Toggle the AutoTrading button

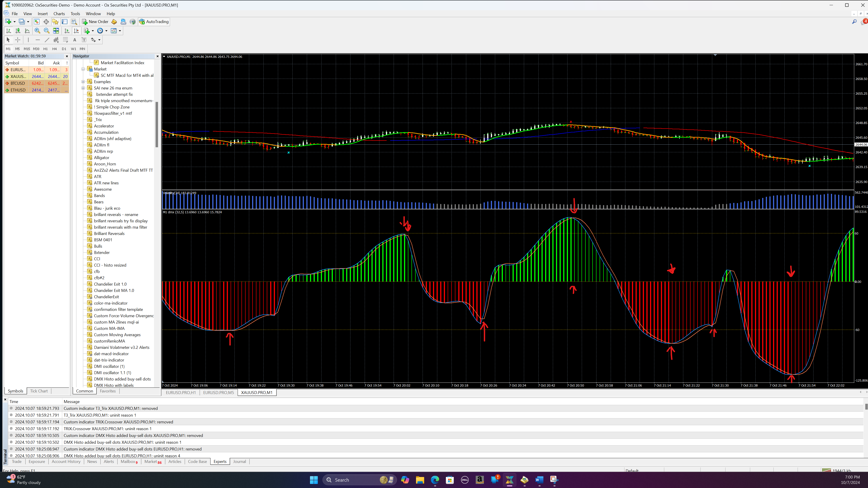154,21
